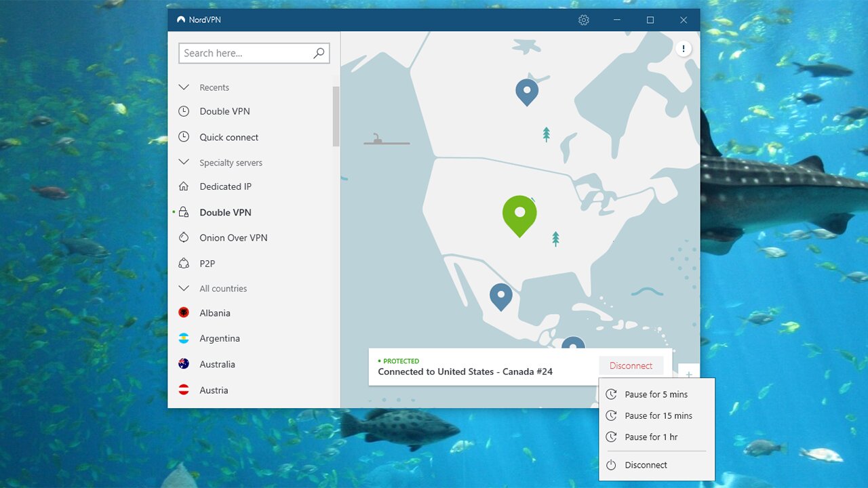The height and width of the screenshot is (488, 868).
Task: Select the Mexico map pin
Action: pyautogui.click(x=500, y=295)
